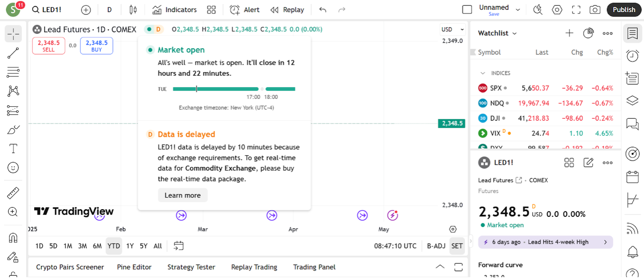Maximize the bottom panel
This screenshot has width=644, height=279.
tap(458, 267)
